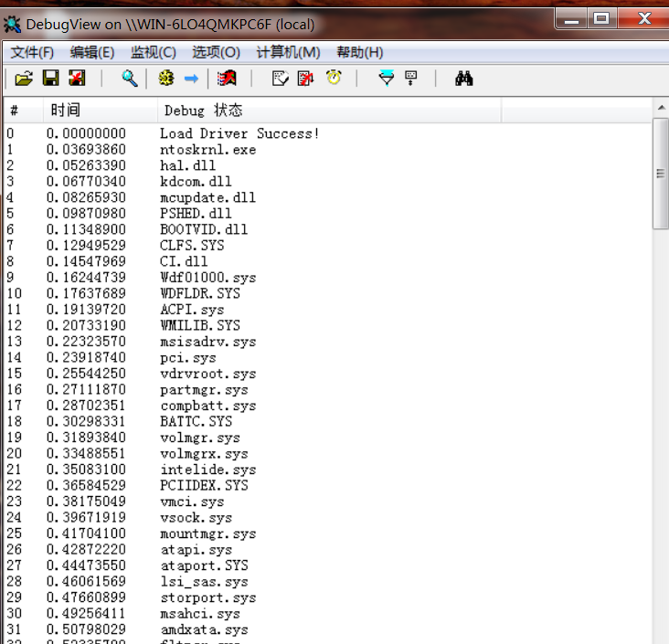The width and height of the screenshot is (669, 644).
Task: Select the ACPI.sys row
Action: pyautogui.click(x=328, y=310)
